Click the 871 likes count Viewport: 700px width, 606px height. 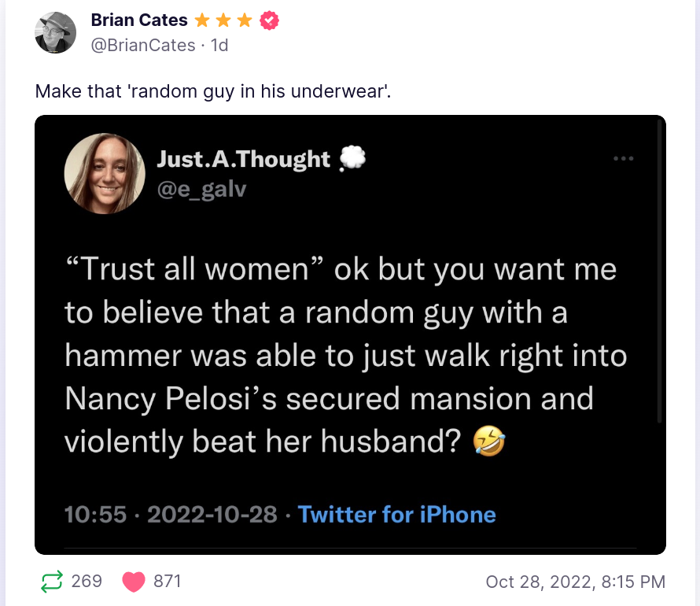pos(168,582)
